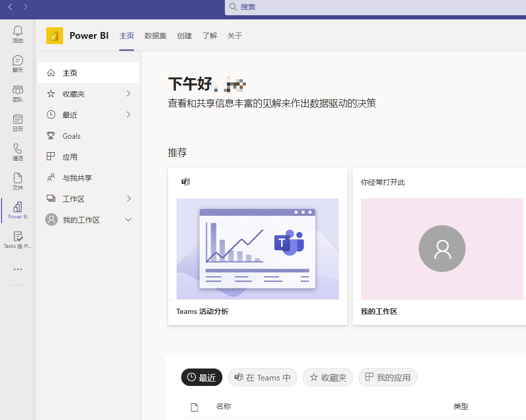
Task: Open the Teams 活动分析 thumbnail
Action: (257, 249)
